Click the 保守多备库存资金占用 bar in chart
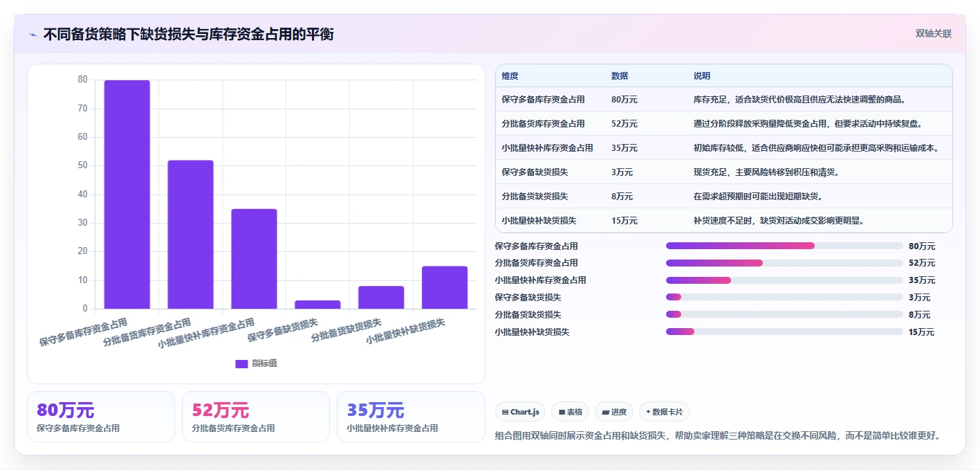Viewport: 980px width, 470px height. pyautogui.click(x=127, y=195)
